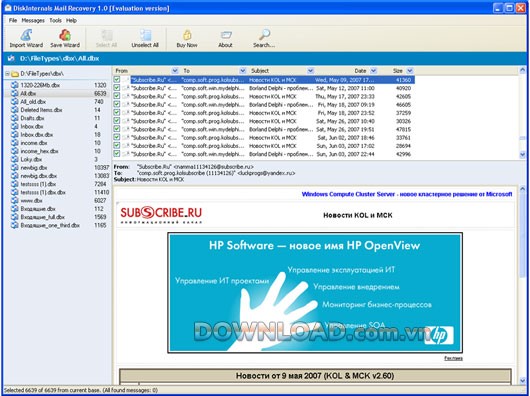Open the Messages menu
The image size is (530, 396).
[x=33, y=21]
